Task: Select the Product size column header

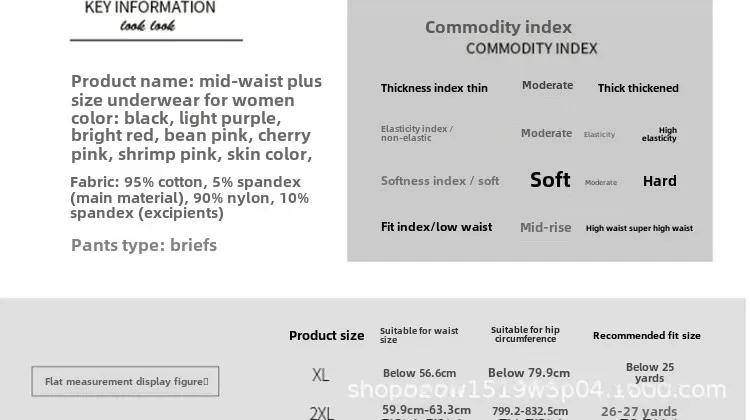Action: [326, 336]
